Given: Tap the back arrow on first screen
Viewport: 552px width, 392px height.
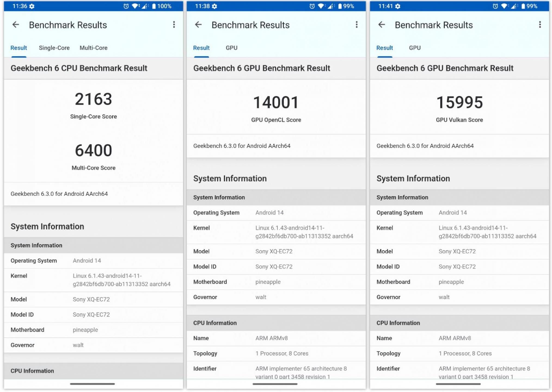Looking at the screenshot, I should coord(16,26).
